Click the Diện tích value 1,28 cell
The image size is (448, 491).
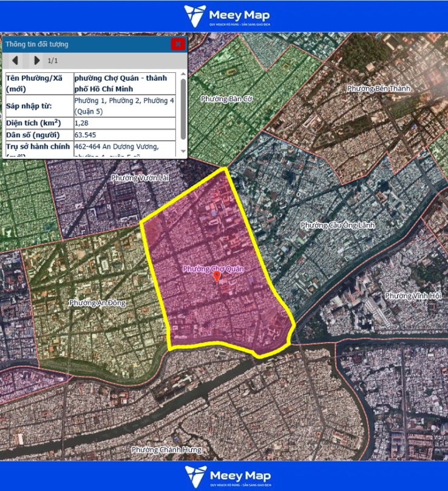pos(125,123)
